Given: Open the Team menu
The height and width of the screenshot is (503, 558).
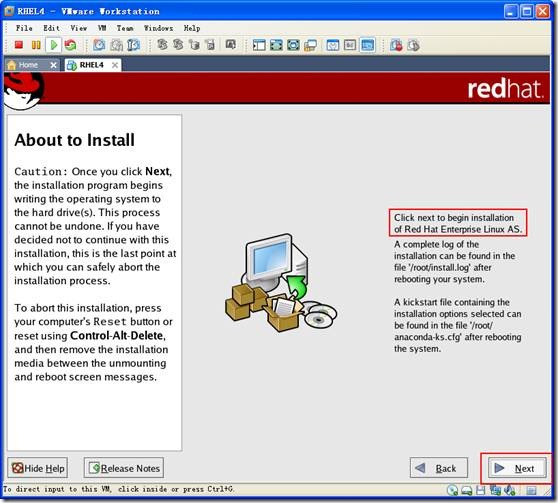Looking at the screenshot, I should pyautogui.click(x=125, y=28).
